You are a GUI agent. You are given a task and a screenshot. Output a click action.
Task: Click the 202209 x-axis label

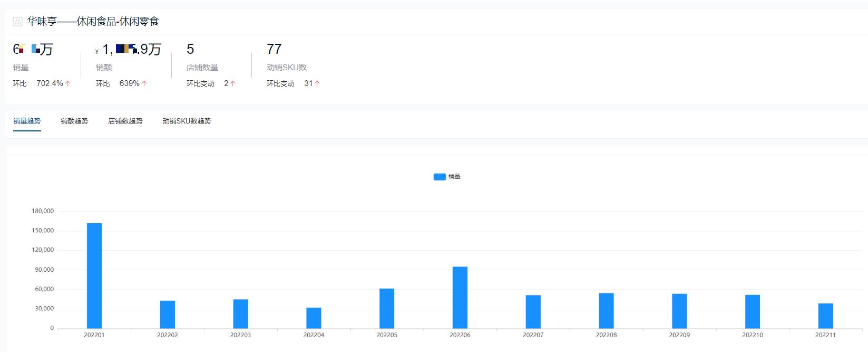(x=679, y=335)
